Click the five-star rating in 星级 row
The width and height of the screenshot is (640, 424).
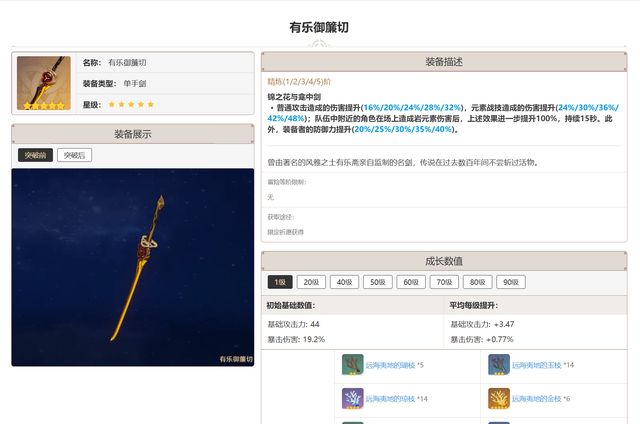[x=131, y=104]
